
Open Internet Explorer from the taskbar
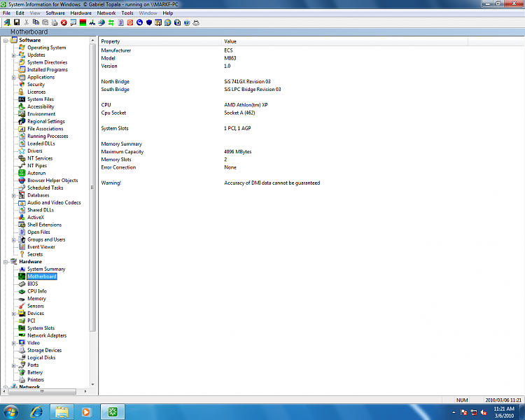(x=37, y=412)
